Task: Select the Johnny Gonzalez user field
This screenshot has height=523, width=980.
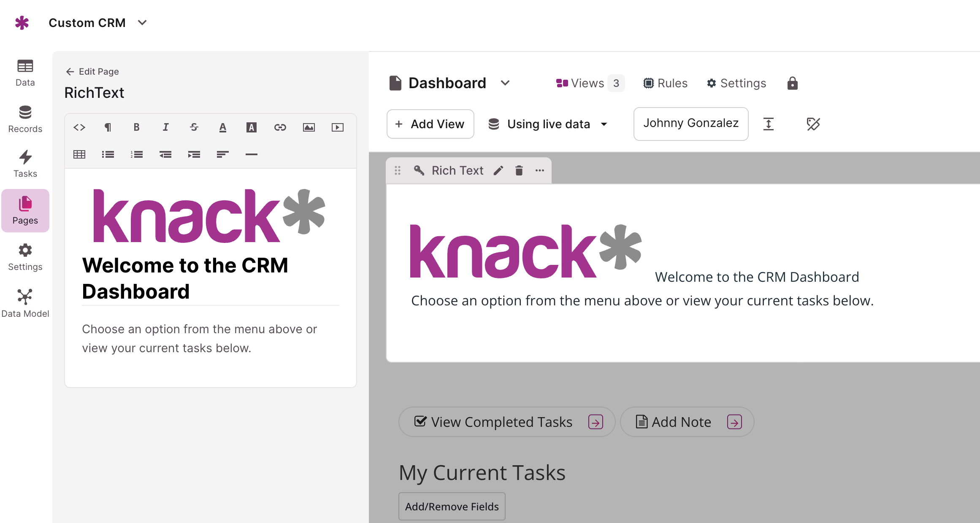Action: point(691,124)
